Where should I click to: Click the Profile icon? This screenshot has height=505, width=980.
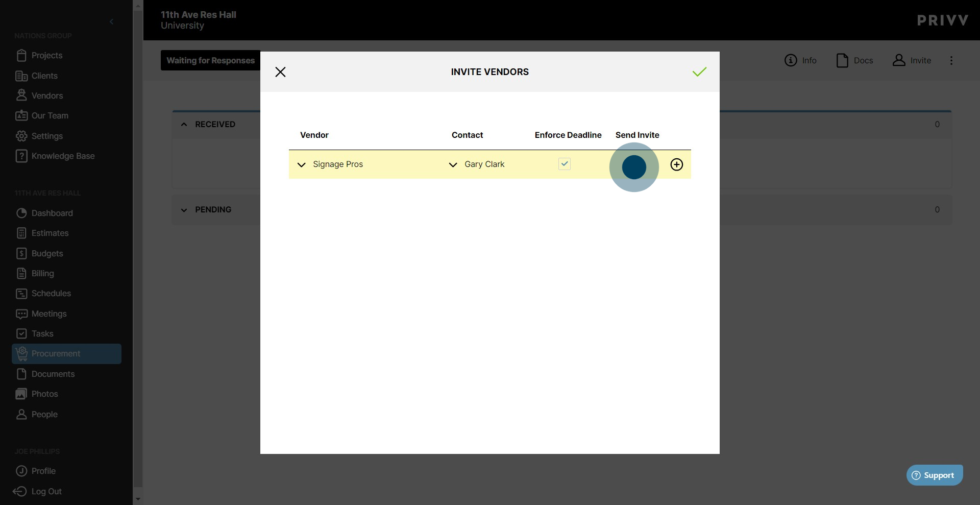pos(21,471)
